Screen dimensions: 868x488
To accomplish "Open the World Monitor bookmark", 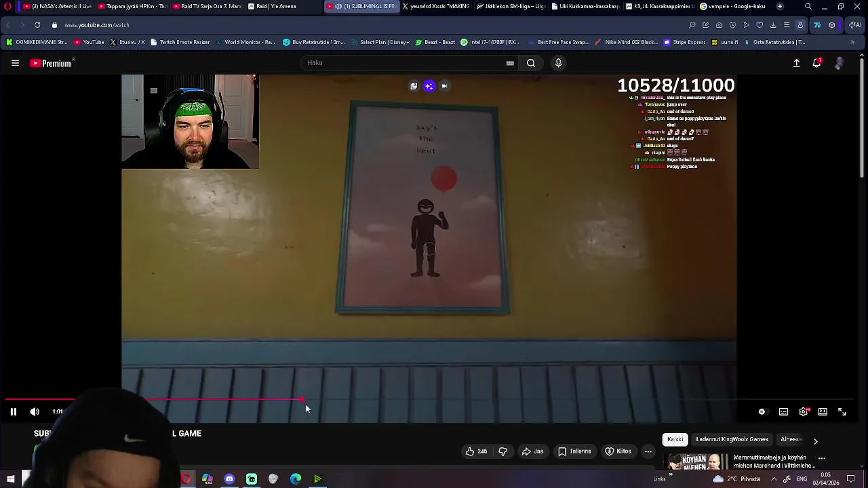I will pos(245,42).
